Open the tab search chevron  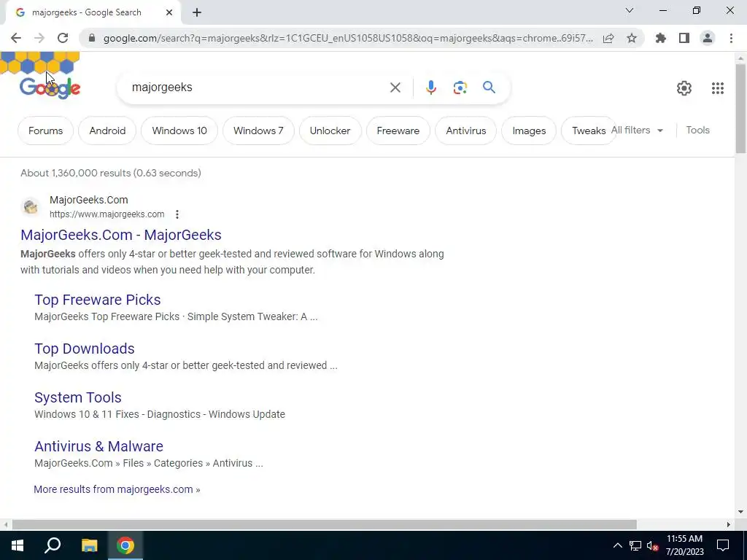[630, 10]
